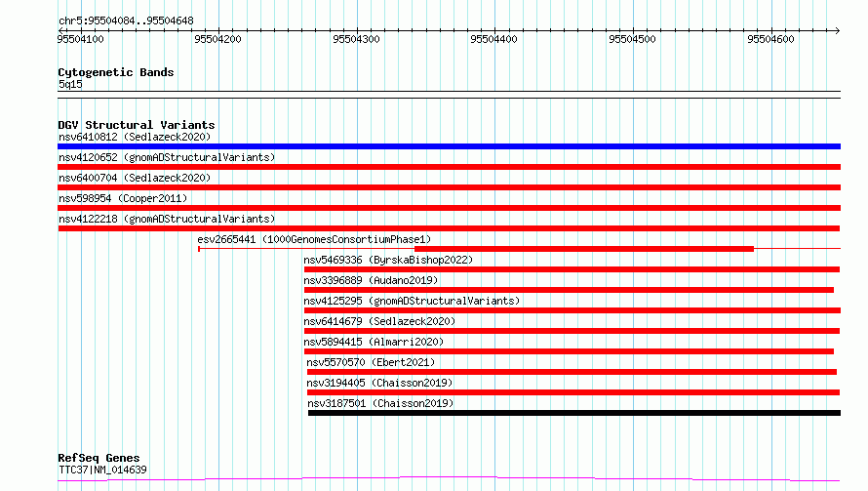Open esv2665441 (1000GenomesConsortiumPhase1) label
The image size is (868, 491).
(x=314, y=239)
